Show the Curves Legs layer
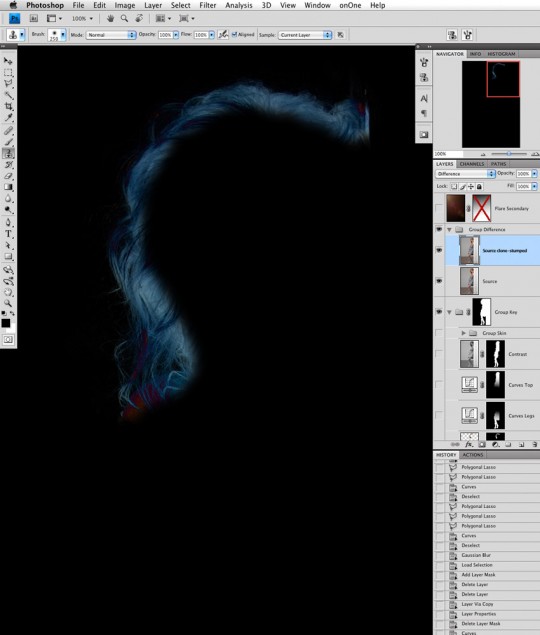This screenshot has height=635, width=540. point(439,415)
